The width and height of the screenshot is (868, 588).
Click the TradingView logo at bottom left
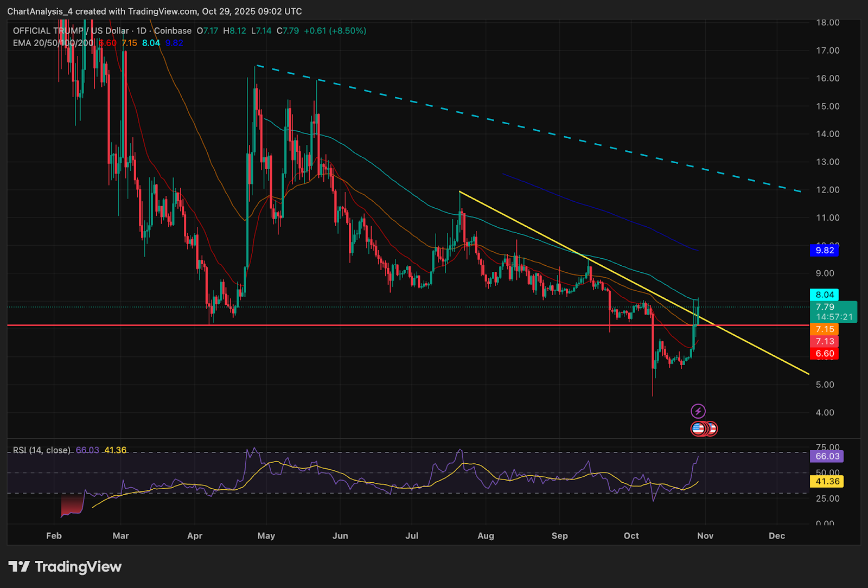[65, 567]
